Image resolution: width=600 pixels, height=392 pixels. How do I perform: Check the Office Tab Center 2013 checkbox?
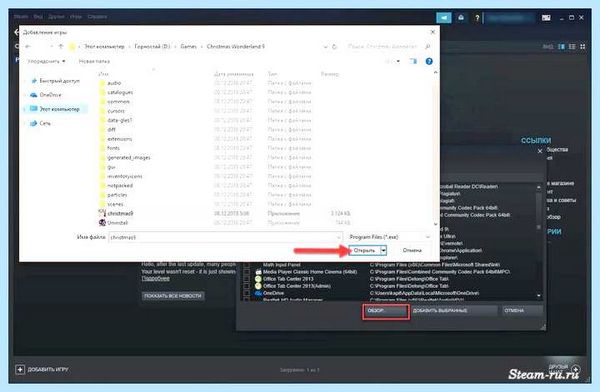pyautogui.click(x=247, y=279)
